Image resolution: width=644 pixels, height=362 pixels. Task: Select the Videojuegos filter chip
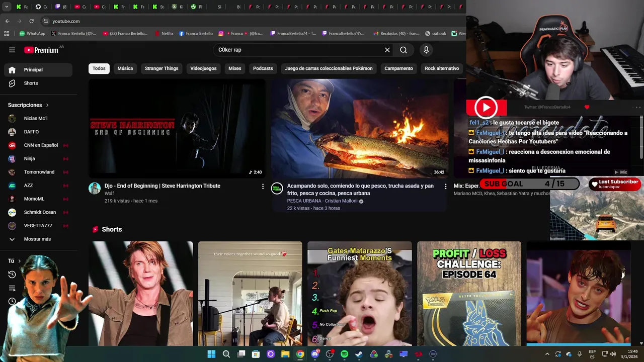[x=203, y=68]
